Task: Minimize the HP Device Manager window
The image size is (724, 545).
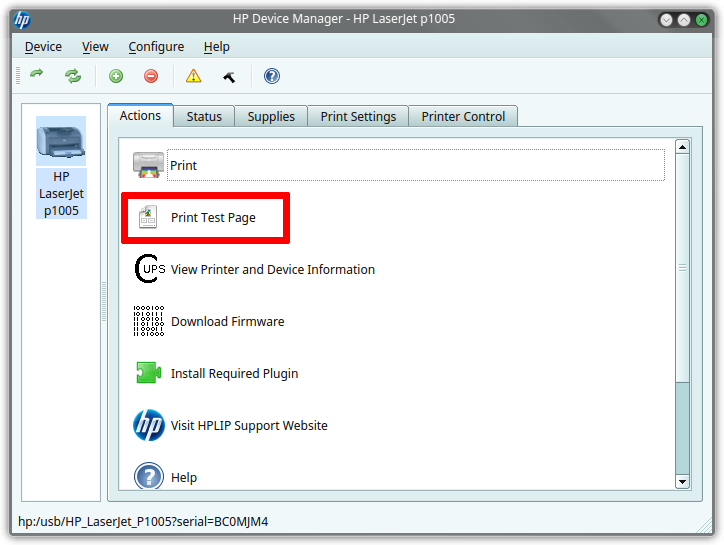Action: point(666,20)
